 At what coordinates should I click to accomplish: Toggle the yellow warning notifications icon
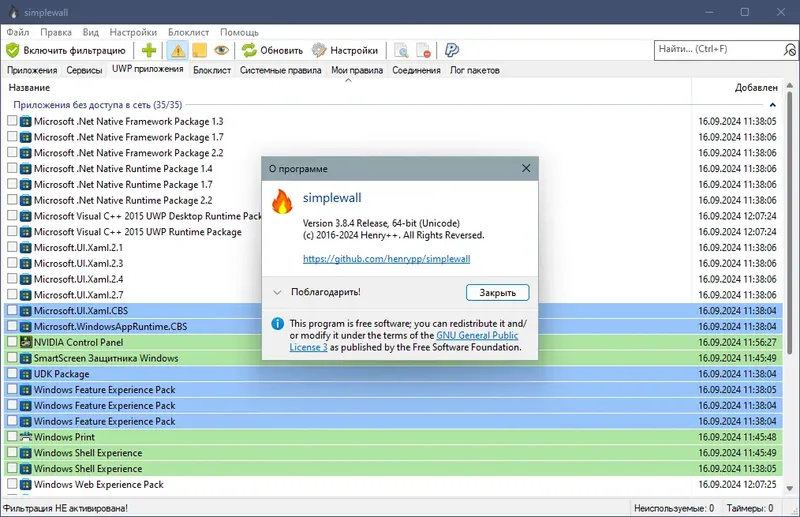pos(178,50)
